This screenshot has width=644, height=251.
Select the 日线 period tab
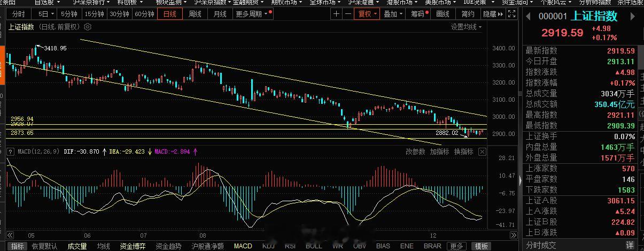tap(170, 14)
